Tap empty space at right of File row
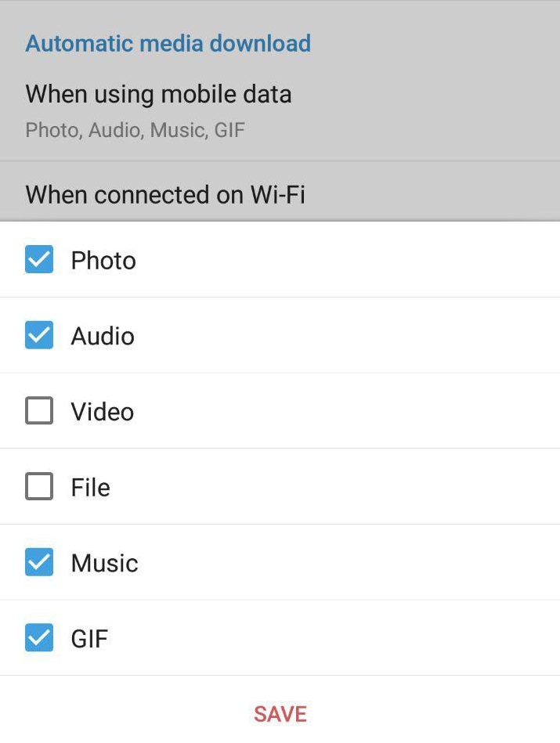The image size is (560, 743). coord(392,487)
